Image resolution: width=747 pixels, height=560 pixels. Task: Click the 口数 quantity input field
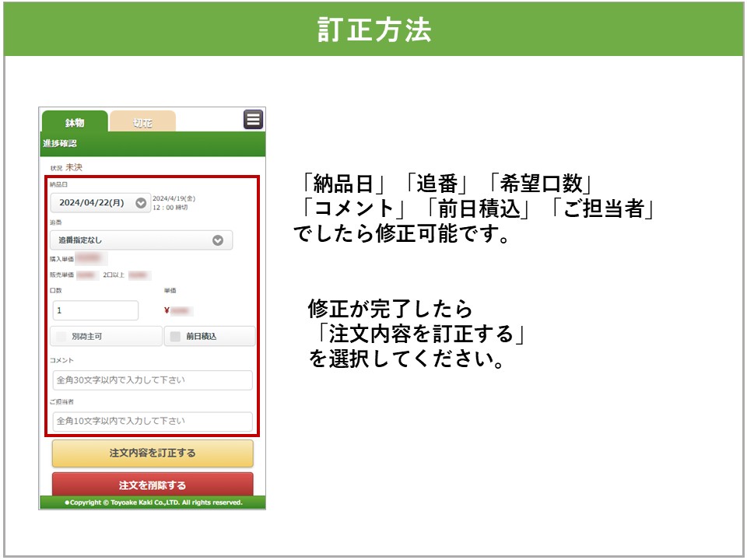tap(95, 310)
